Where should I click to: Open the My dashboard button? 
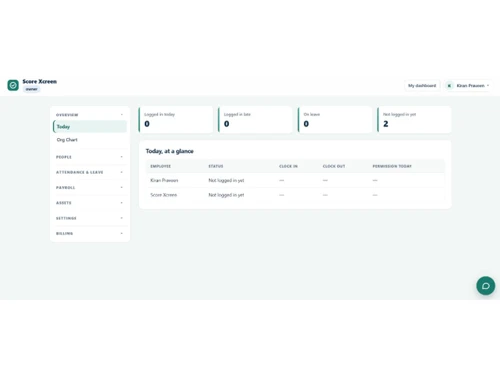pos(422,86)
